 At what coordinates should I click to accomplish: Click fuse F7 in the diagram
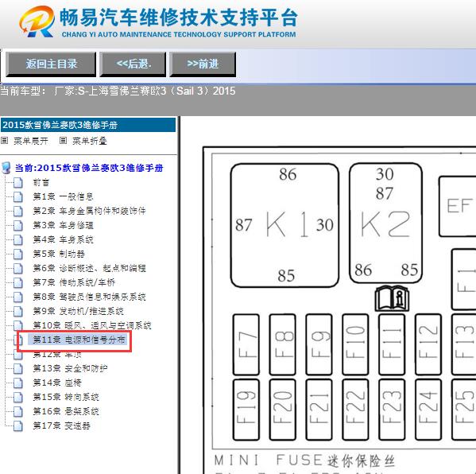246,344
